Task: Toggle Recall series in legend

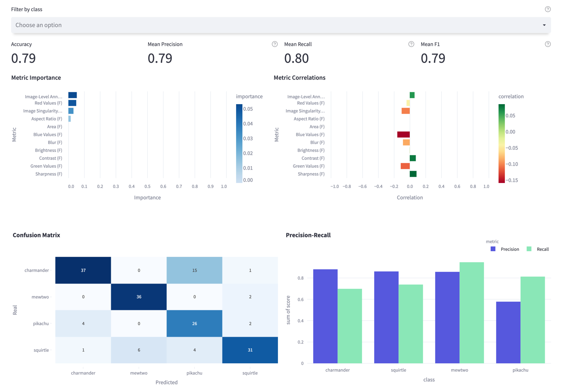Action: [538, 249]
